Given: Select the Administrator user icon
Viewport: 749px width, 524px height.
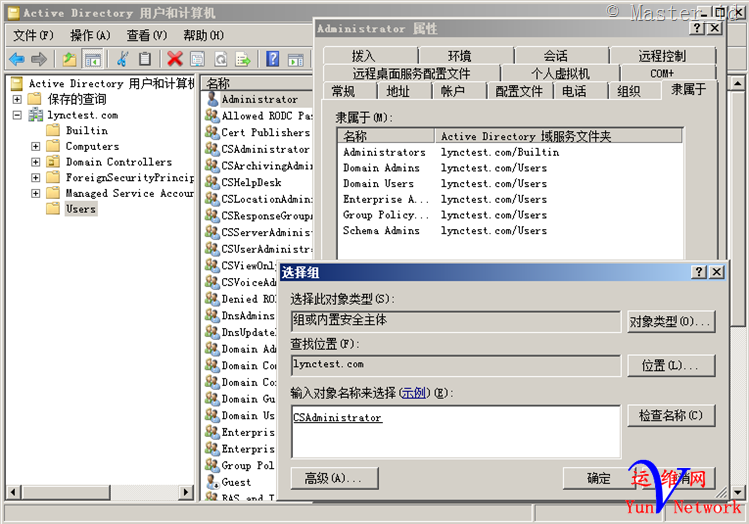Looking at the screenshot, I should coord(212,99).
